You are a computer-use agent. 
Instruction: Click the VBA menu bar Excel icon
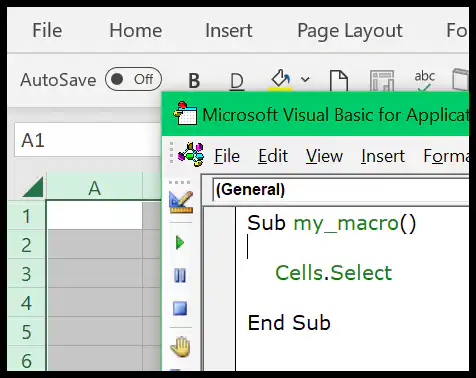point(191,154)
